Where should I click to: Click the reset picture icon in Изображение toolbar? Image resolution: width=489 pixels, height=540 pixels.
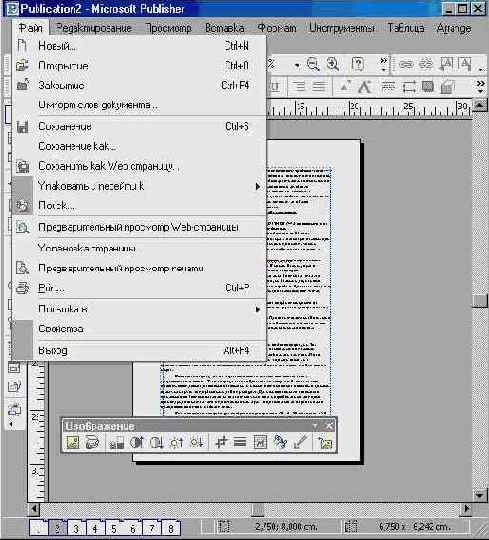(x=324, y=443)
